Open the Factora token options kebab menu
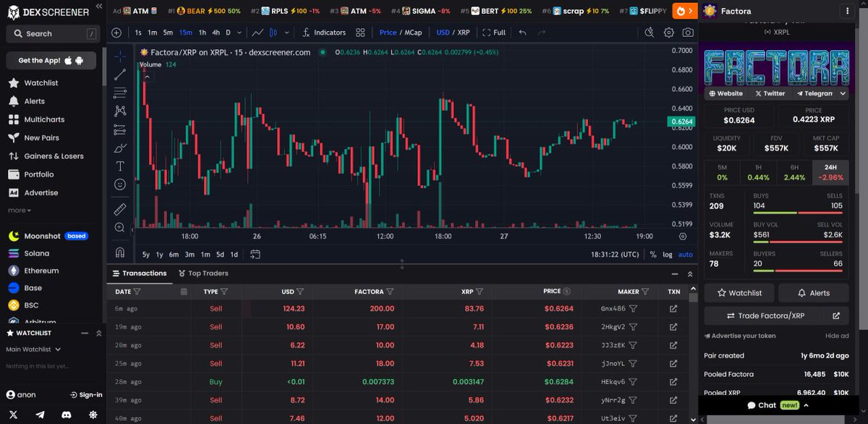868x424 pixels. click(848, 12)
